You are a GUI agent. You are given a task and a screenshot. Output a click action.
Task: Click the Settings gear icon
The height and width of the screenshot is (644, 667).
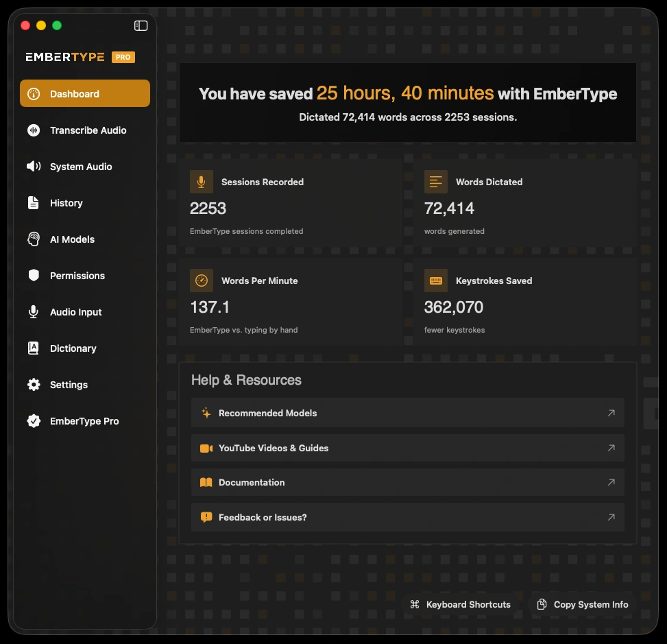34,385
